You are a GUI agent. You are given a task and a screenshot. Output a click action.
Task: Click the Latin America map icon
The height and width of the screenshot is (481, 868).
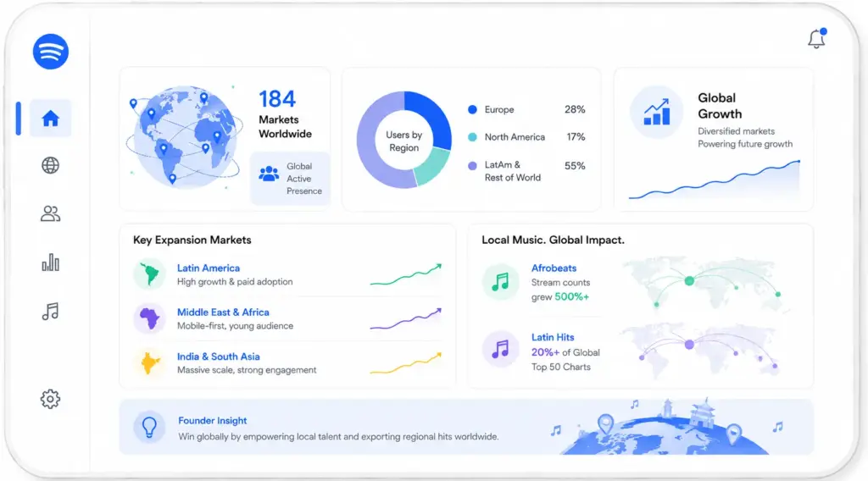coord(149,274)
